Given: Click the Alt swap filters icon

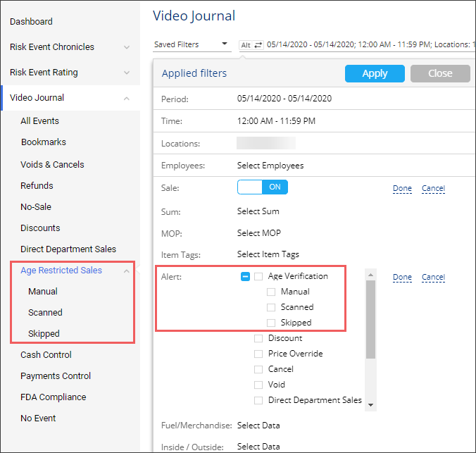Looking at the screenshot, I should (x=251, y=44).
